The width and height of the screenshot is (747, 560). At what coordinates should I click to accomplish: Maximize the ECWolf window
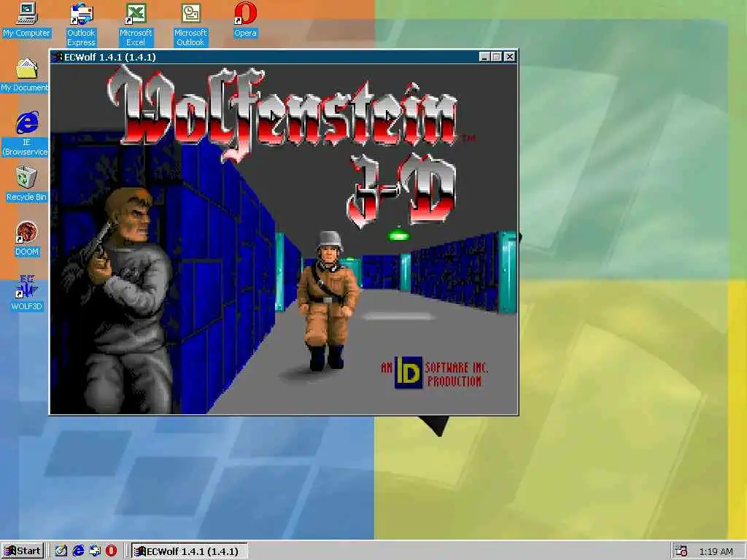496,57
